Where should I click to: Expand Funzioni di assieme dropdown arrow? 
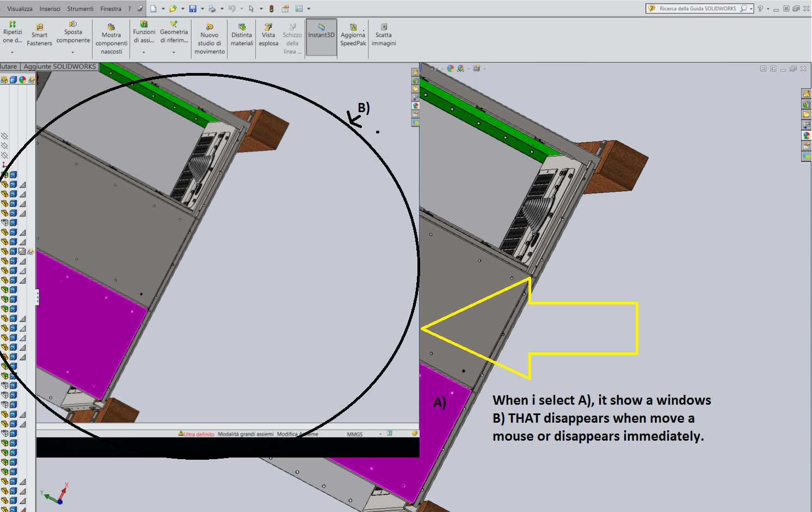(x=144, y=52)
